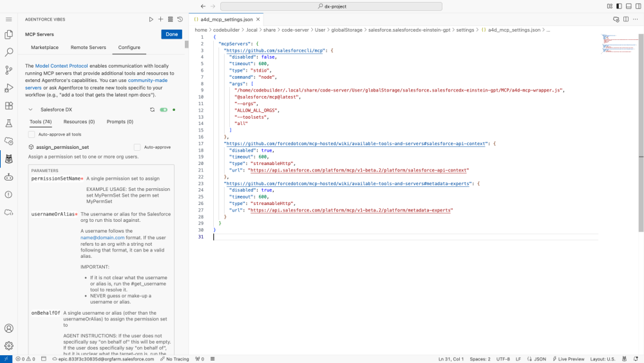Open editor More Actions ellipsis
644x363 pixels.
636,19
